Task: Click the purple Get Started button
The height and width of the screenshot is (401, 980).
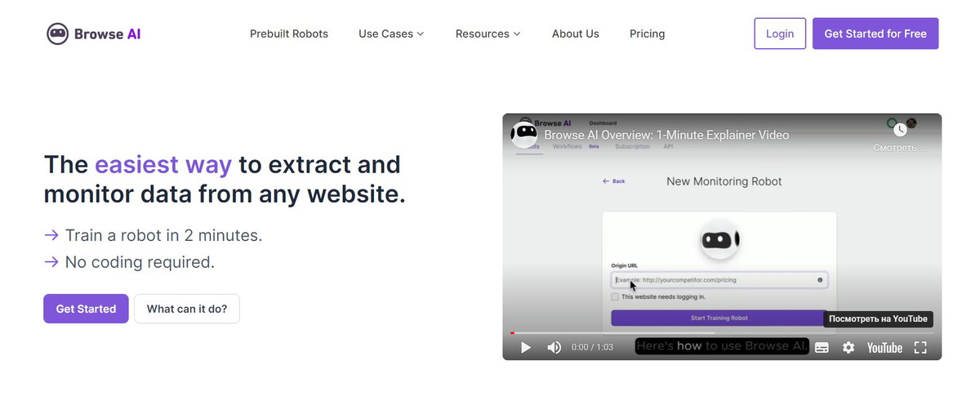Action: click(x=86, y=309)
